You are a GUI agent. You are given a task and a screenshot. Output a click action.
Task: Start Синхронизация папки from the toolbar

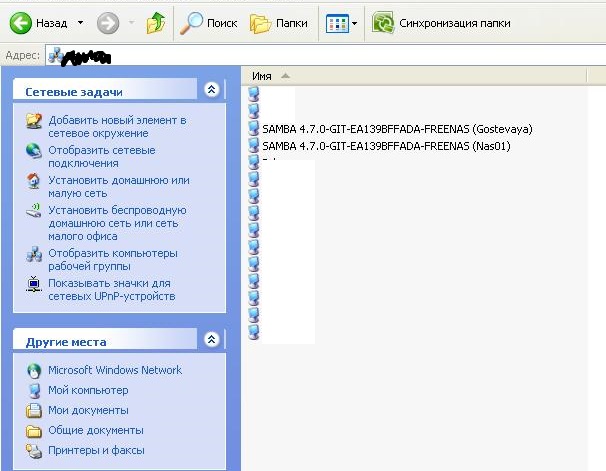point(441,23)
